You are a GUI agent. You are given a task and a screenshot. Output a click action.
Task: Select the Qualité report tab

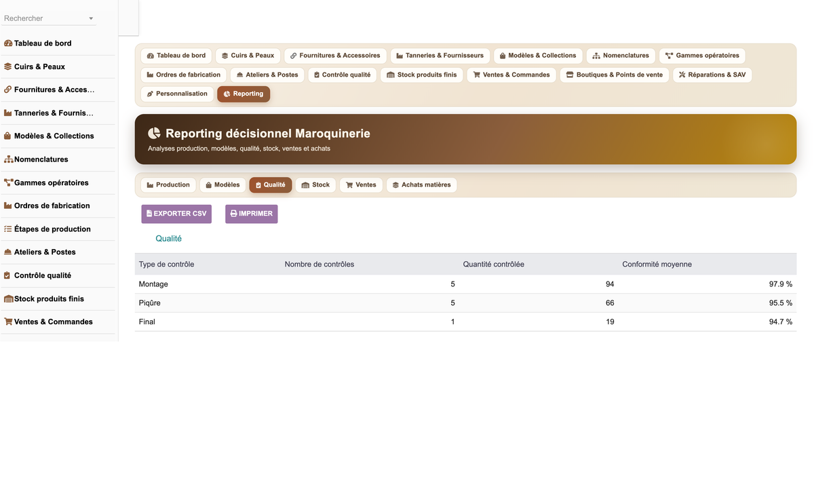pos(271,185)
